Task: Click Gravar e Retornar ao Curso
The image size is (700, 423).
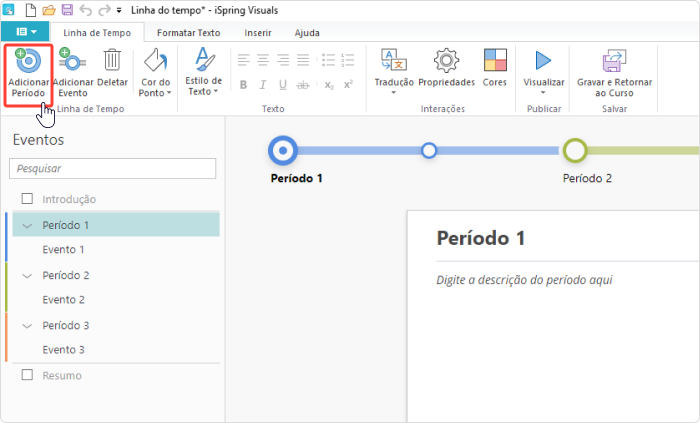Action: (614, 66)
